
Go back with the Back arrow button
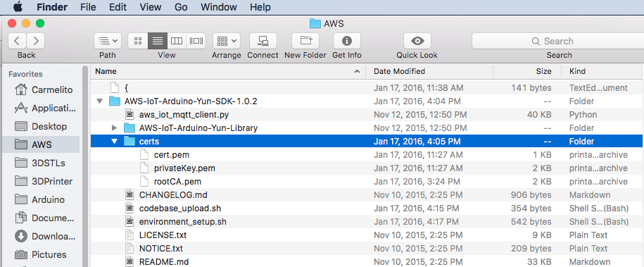[x=18, y=41]
